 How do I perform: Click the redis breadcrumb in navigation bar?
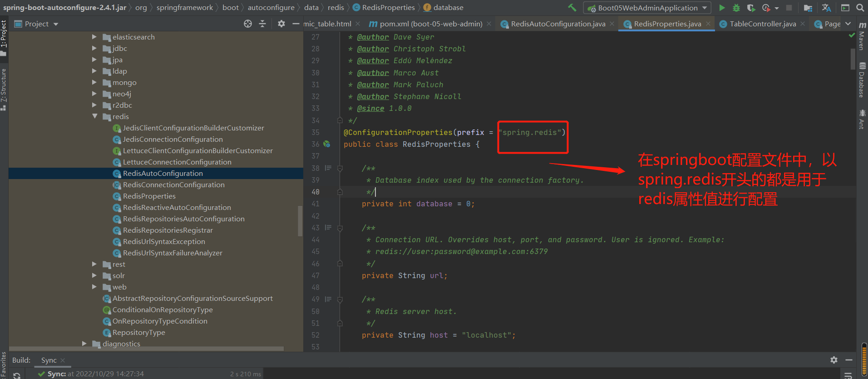(335, 7)
